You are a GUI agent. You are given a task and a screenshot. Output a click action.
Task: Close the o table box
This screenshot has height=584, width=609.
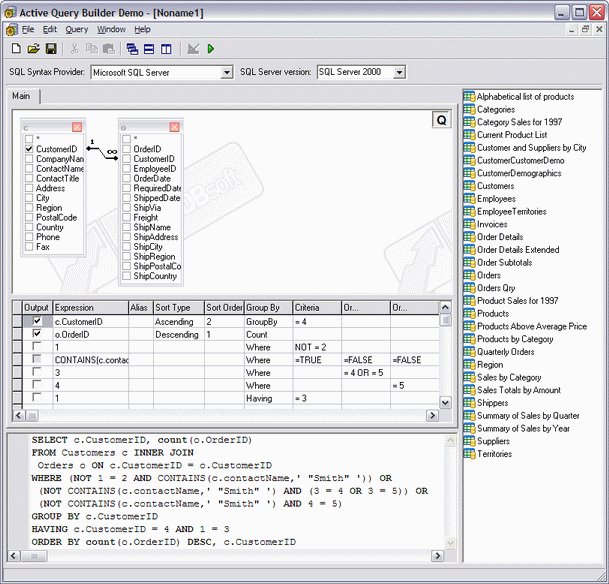[x=174, y=127]
